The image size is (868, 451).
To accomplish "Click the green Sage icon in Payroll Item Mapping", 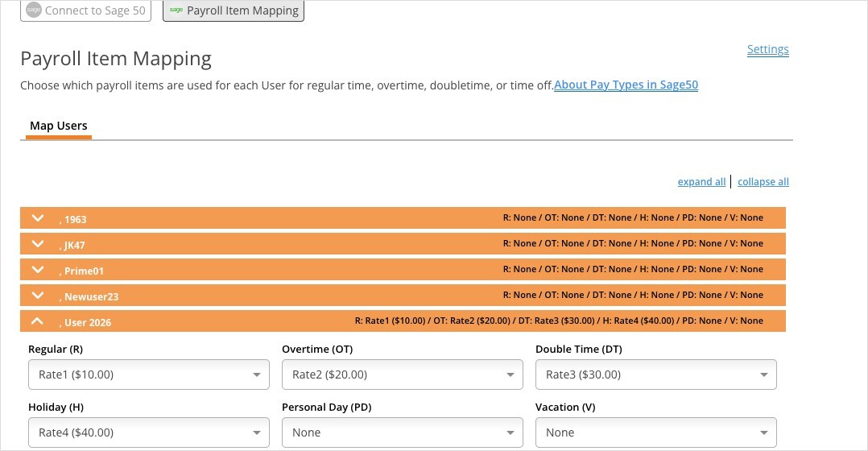I will pos(176,10).
